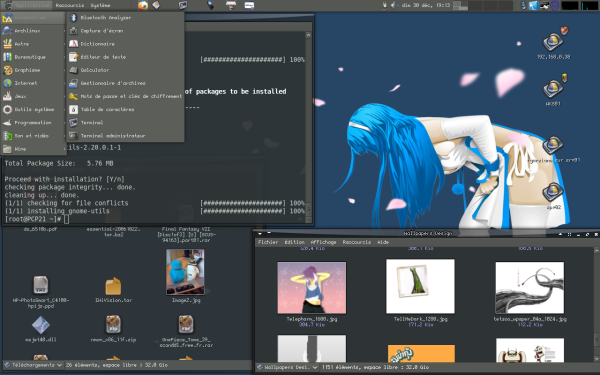Open the Calculator entry
Screen dimensions: 600x375
coord(125,70)
